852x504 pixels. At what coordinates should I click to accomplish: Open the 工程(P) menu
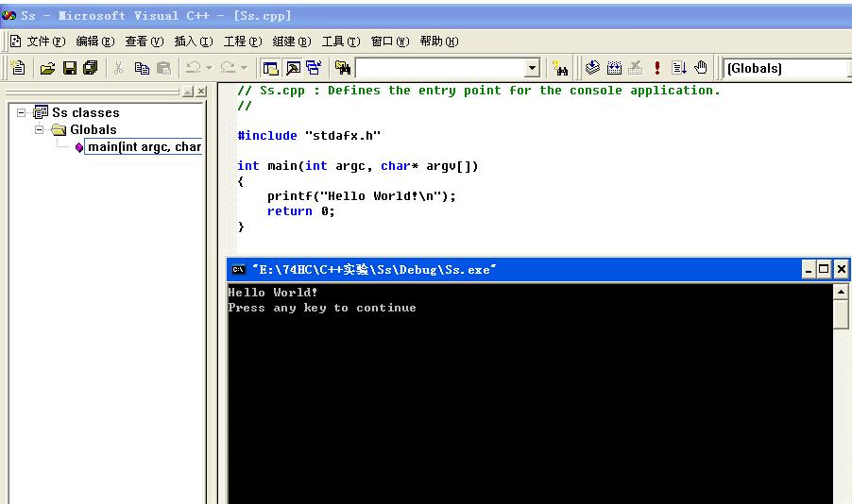click(x=243, y=42)
